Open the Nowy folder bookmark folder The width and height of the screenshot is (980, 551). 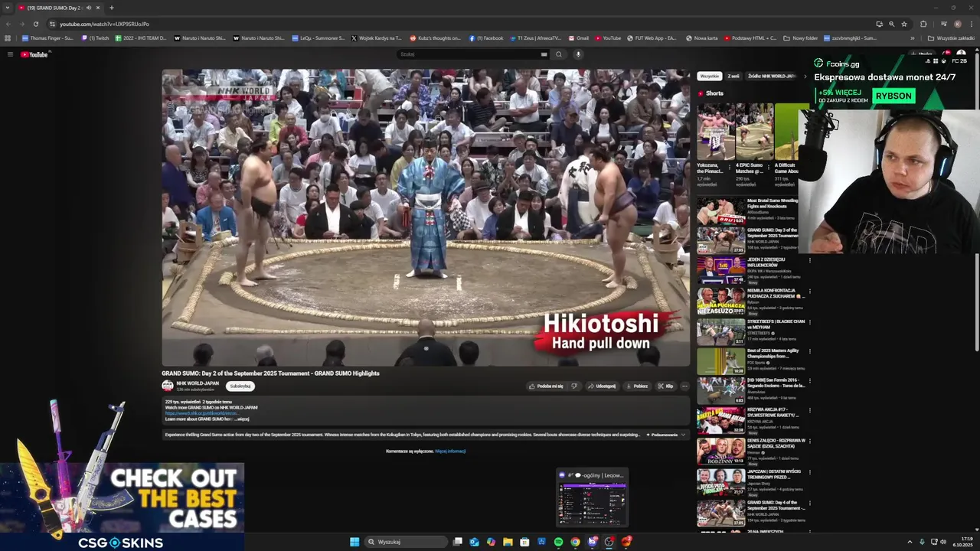pyautogui.click(x=800, y=37)
